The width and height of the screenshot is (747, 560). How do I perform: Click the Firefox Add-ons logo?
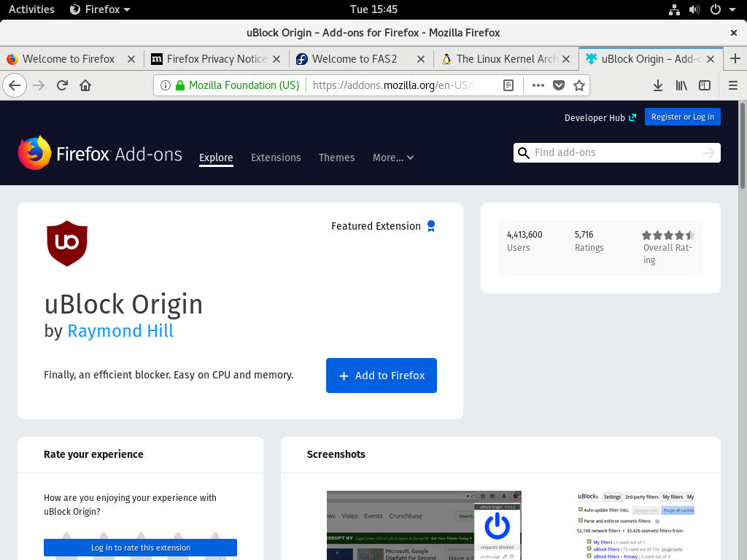pos(100,153)
